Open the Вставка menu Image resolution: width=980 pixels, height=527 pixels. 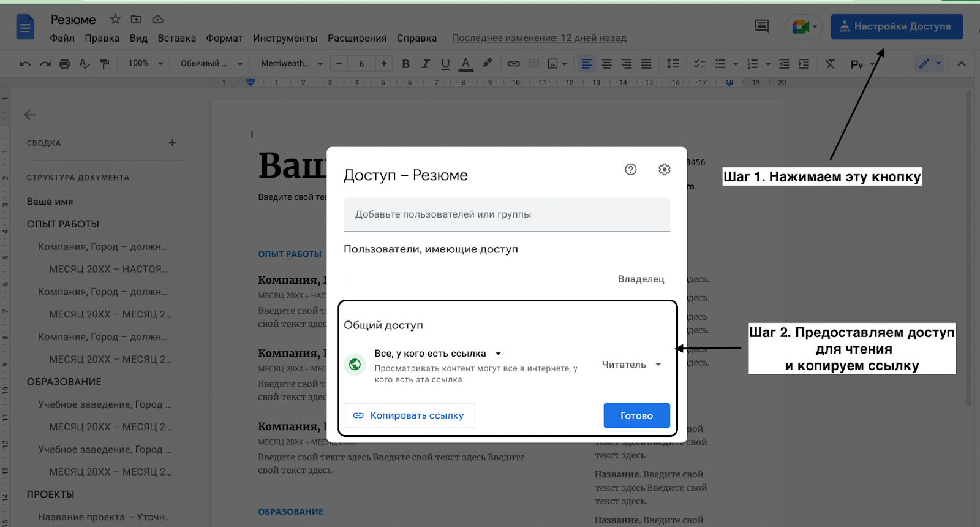click(176, 38)
